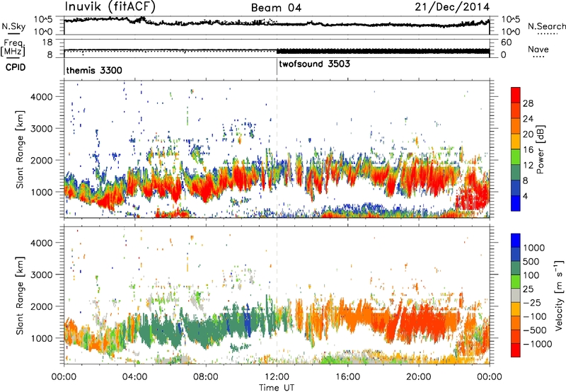Click the "CPID" row label
The image size is (566, 392).
[x=16, y=67]
